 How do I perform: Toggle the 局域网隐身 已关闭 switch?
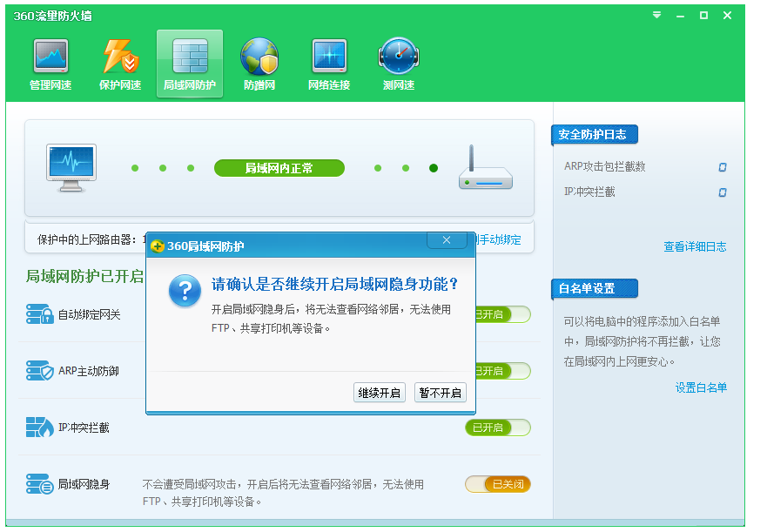[498, 484]
